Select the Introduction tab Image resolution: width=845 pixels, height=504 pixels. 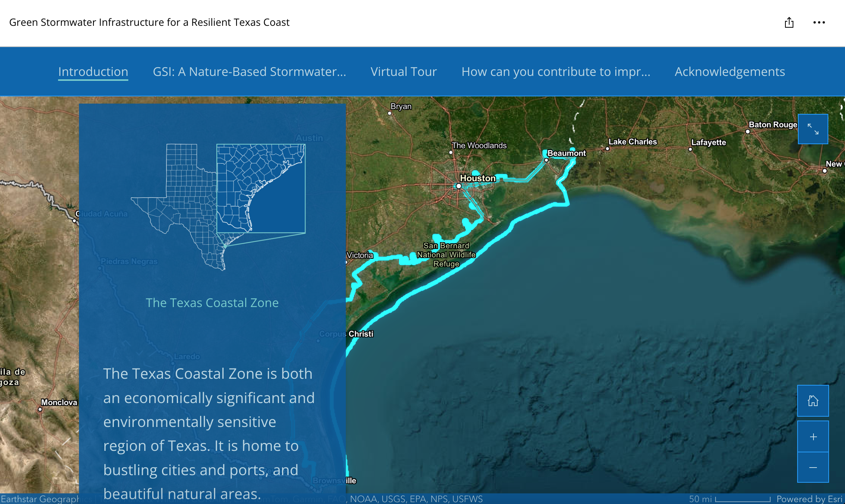93,72
